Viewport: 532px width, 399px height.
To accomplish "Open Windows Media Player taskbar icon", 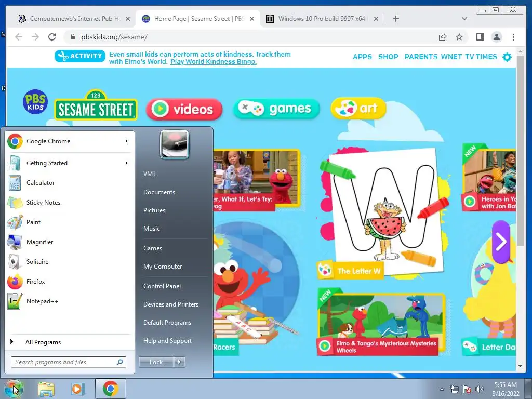I will [77, 389].
